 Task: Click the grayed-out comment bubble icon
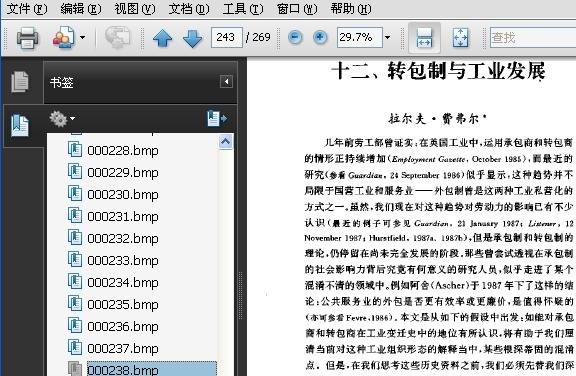[117, 37]
